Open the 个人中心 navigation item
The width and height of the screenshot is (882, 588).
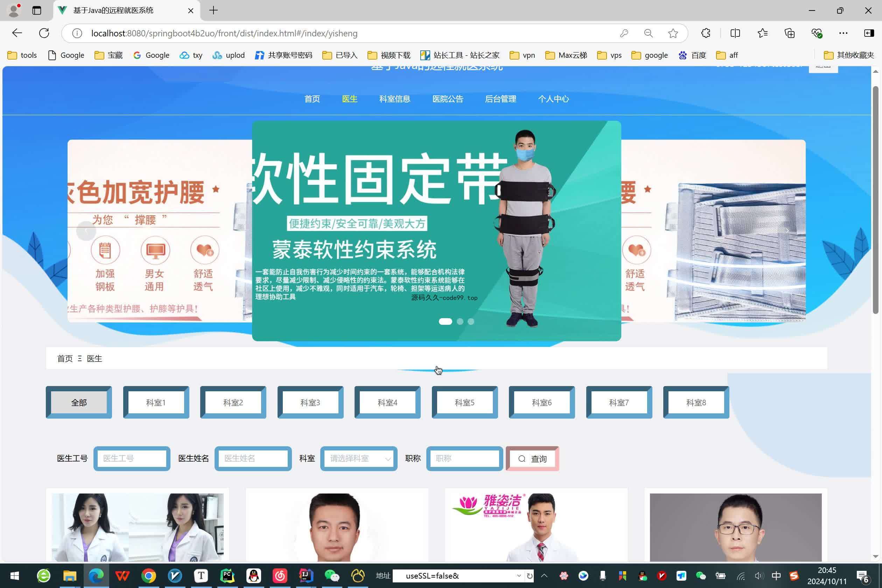point(553,99)
